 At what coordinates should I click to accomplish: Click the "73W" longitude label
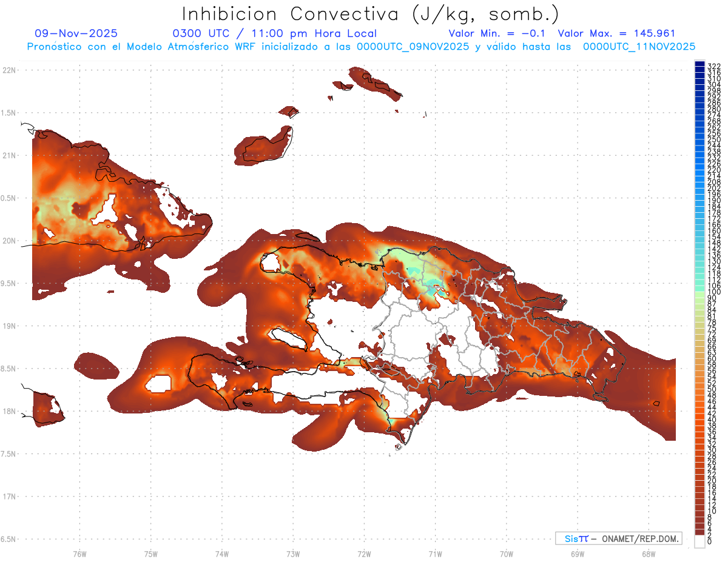pos(293,553)
